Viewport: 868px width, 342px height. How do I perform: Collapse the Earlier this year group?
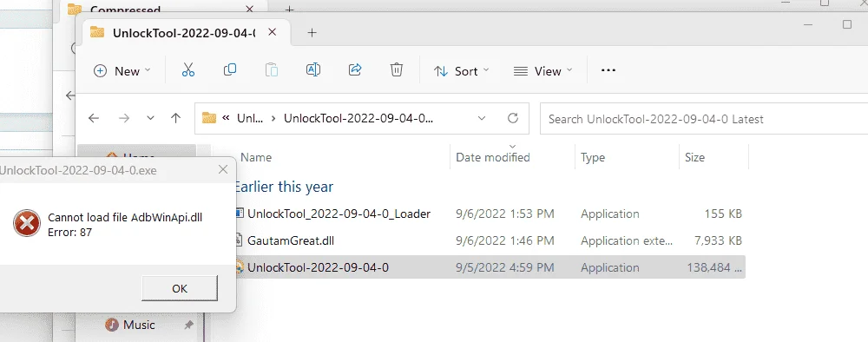coord(284,187)
